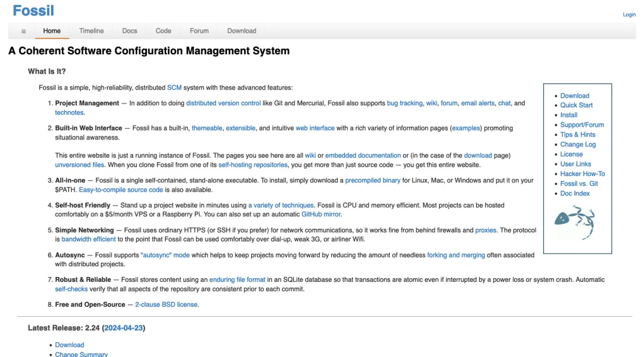Open the themeable link
This screenshot has height=357, width=644.
[x=207, y=128]
